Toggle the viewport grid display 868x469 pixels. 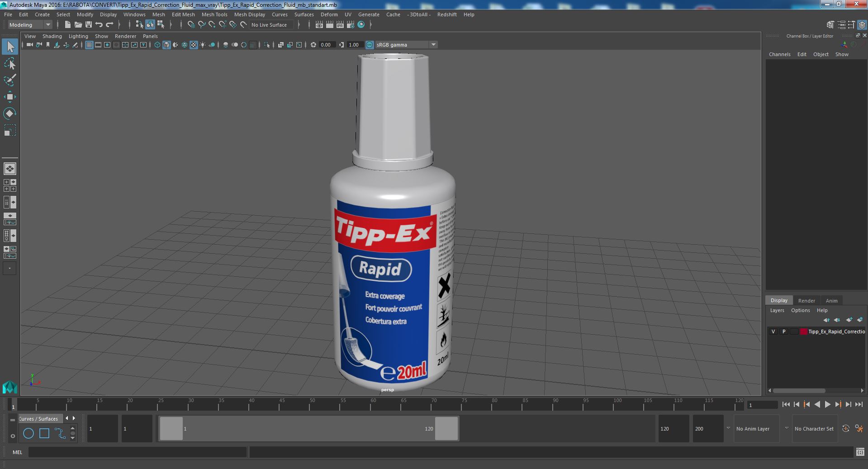click(89, 45)
